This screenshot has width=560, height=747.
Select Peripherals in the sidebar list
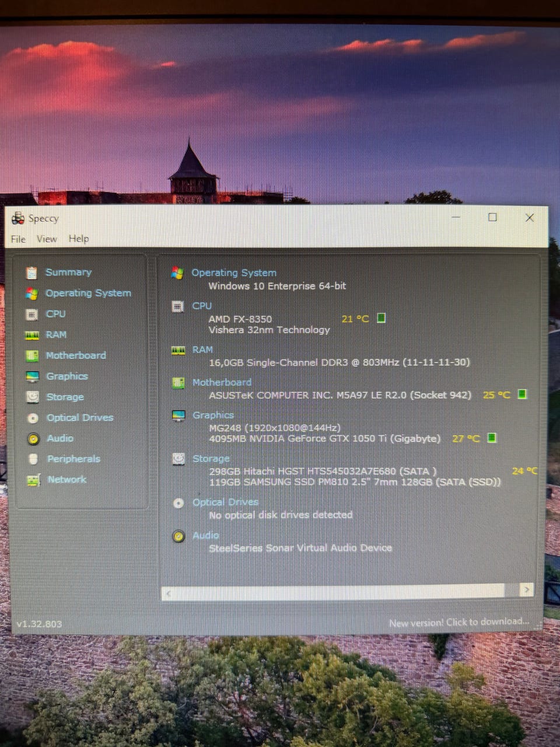click(x=73, y=459)
